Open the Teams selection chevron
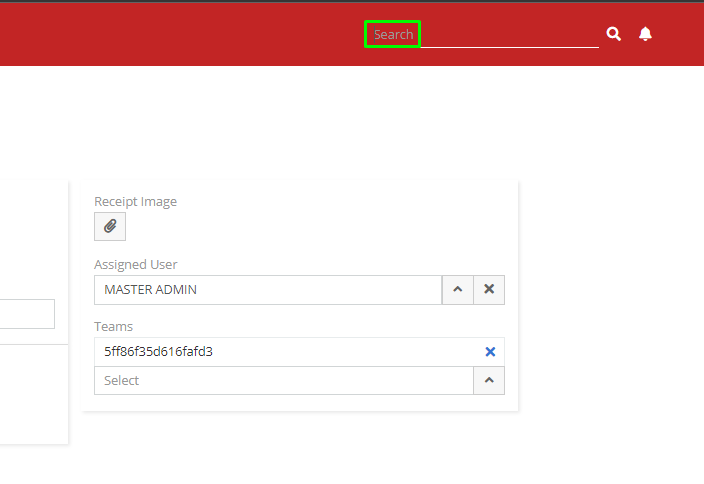 [x=489, y=380]
